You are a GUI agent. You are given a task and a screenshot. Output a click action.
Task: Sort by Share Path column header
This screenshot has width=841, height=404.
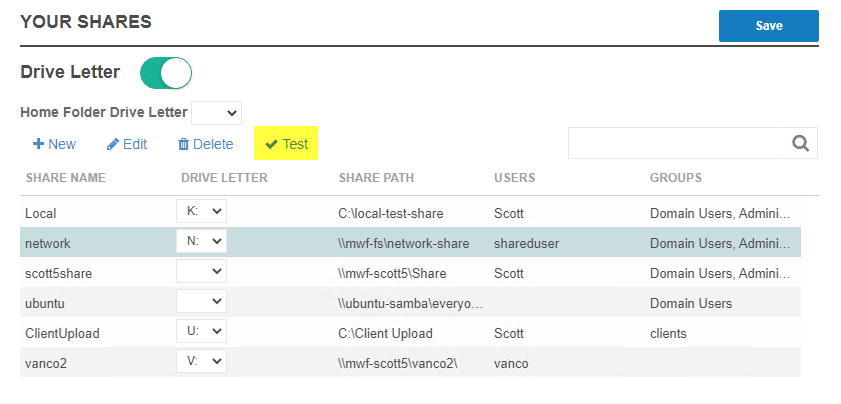coord(376,178)
